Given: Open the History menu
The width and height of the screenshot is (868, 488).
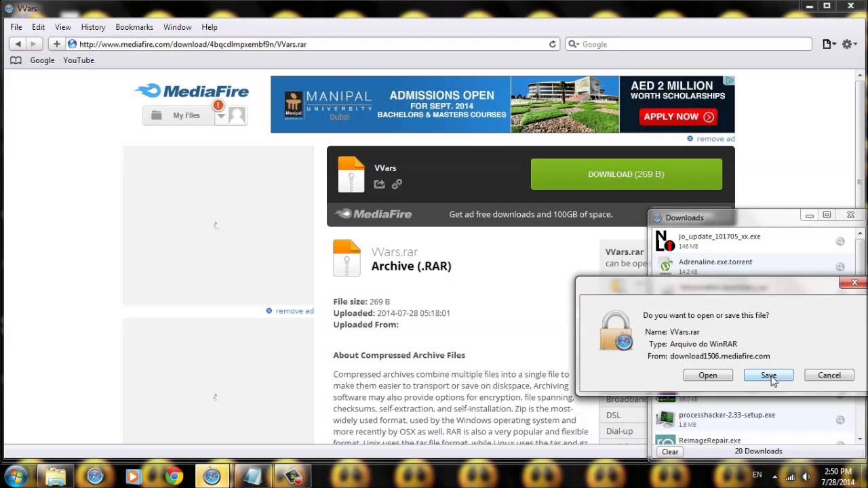Looking at the screenshot, I should pos(93,27).
